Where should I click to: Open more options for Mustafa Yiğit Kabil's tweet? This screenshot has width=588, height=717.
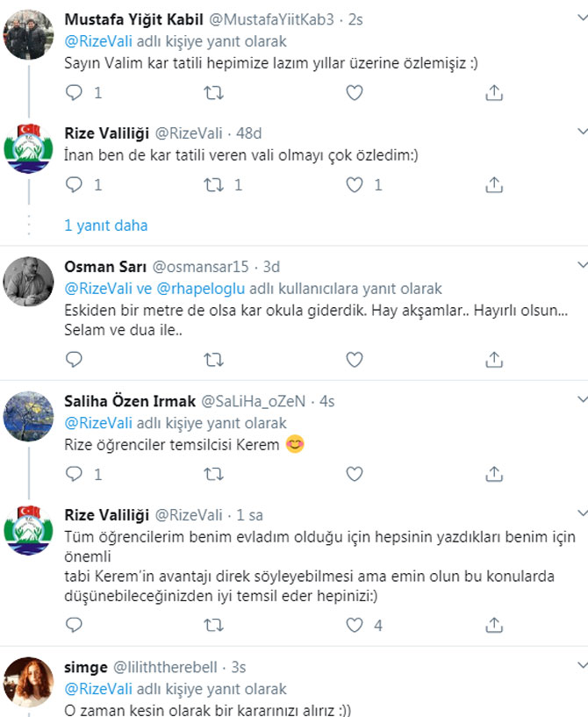pyautogui.click(x=580, y=21)
